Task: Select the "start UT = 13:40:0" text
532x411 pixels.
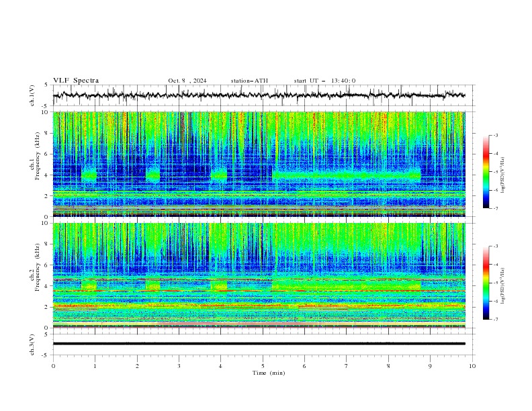Action: coord(324,81)
